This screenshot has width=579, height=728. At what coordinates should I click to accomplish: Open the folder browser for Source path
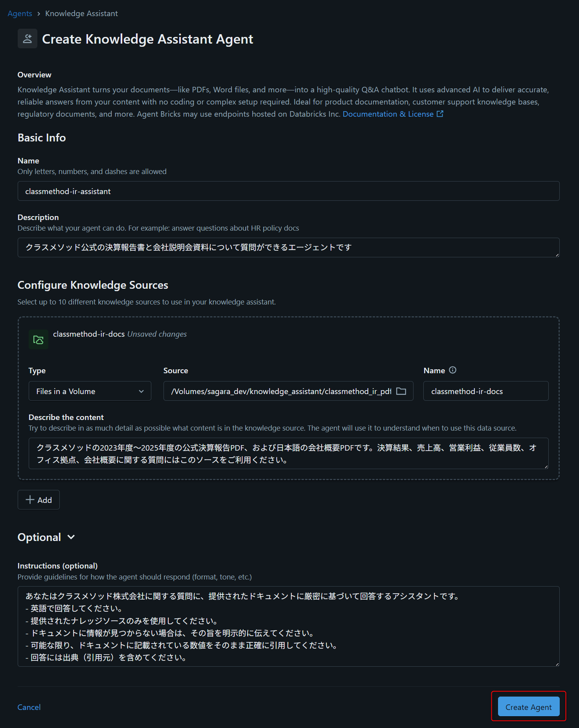tap(401, 391)
